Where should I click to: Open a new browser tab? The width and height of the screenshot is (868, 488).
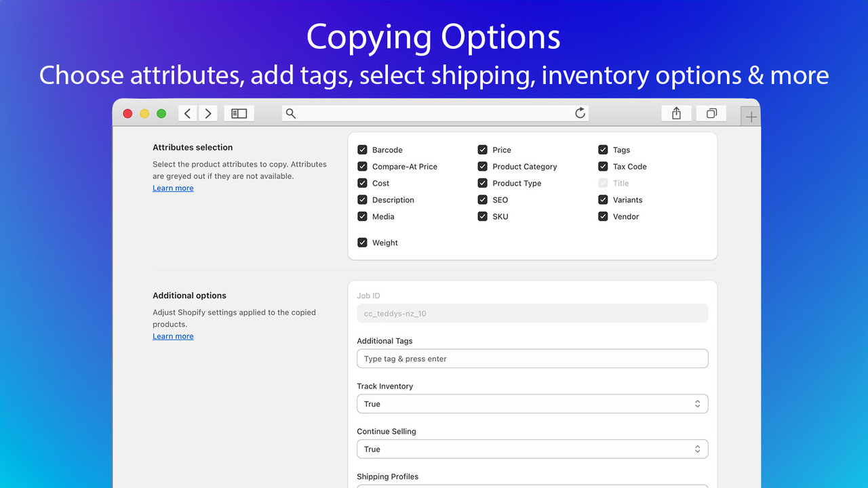[x=750, y=116]
